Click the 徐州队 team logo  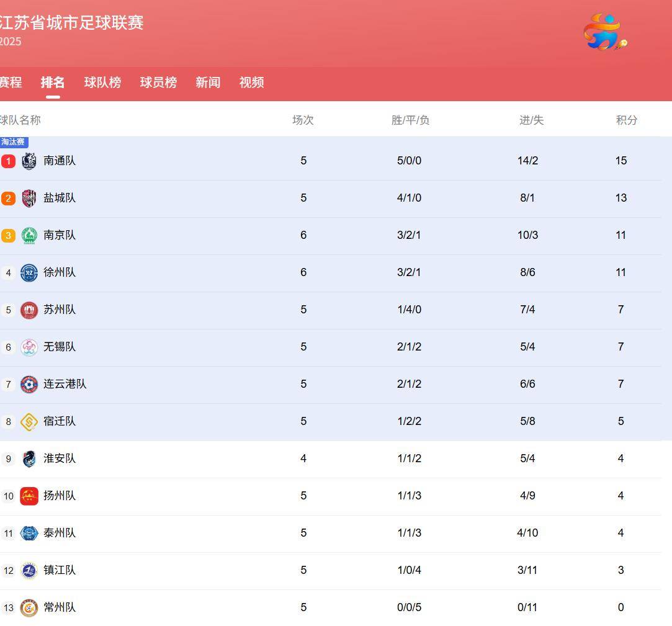point(29,272)
